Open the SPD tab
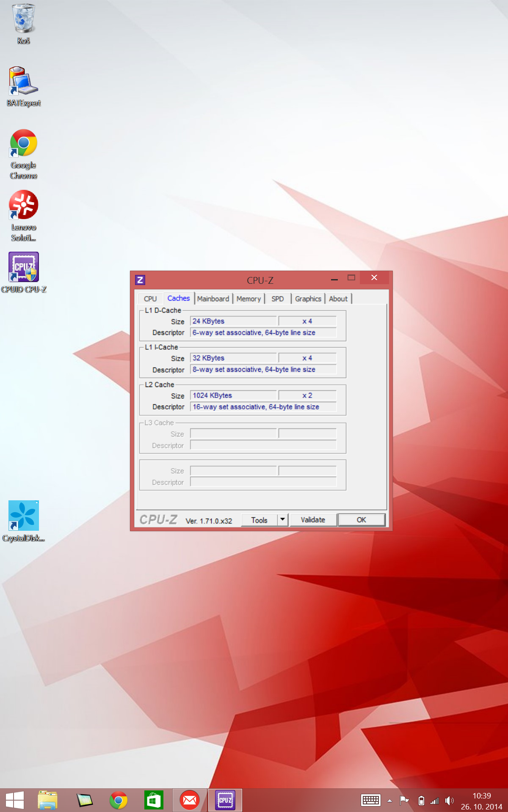This screenshot has width=508, height=812. click(278, 299)
